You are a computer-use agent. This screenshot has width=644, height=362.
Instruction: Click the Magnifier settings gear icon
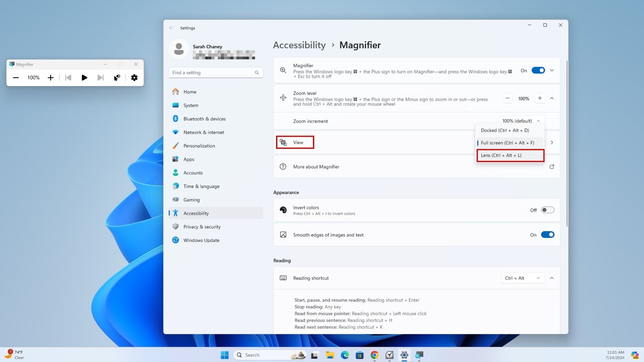[135, 78]
